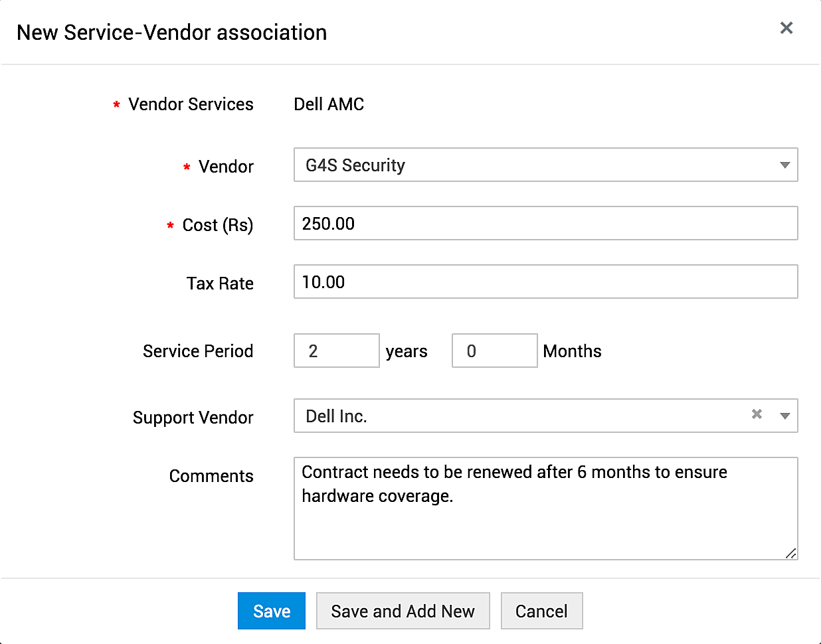This screenshot has width=821, height=644.
Task: Cancel the vendor association form
Action: point(541,611)
